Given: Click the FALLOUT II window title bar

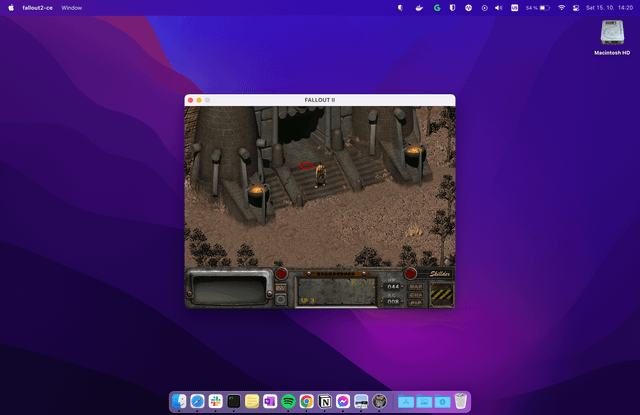Looking at the screenshot, I should coord(320,100).
